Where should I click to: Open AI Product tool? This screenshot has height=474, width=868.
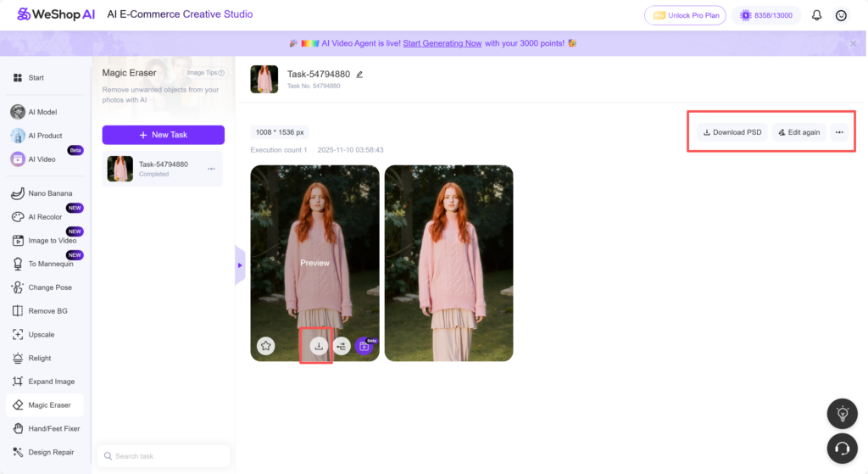tap(36, 136)
